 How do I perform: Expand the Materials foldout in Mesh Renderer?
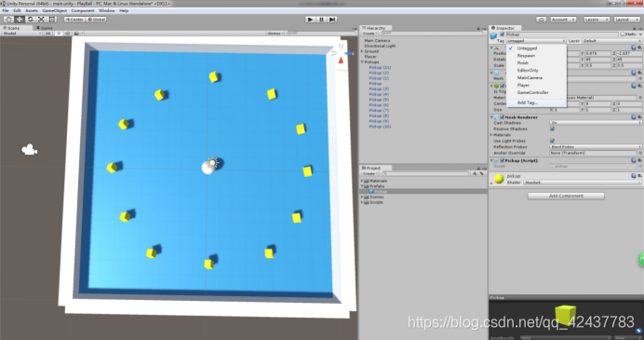(x=491, y=135)
